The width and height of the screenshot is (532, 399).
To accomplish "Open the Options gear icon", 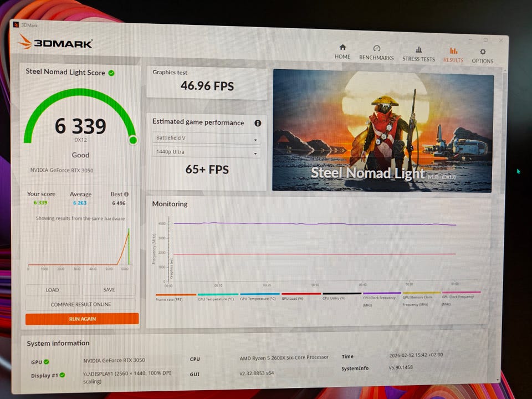I will [x=483, y=52].
